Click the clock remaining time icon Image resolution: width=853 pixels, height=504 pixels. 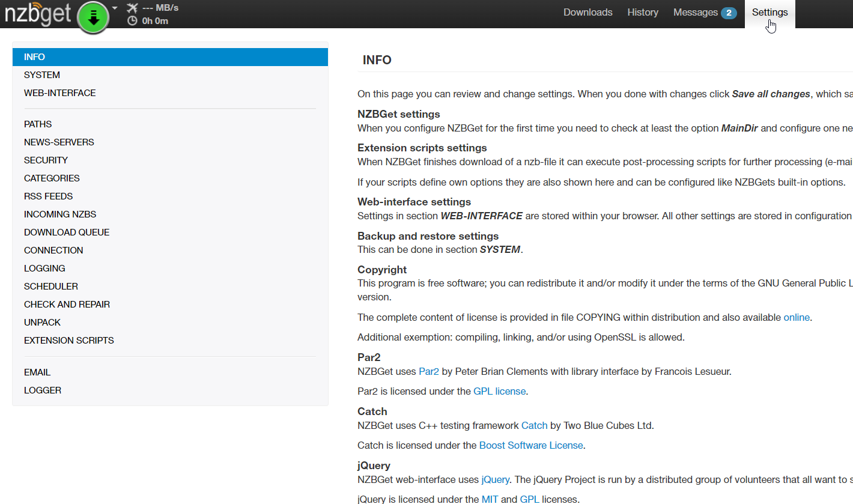click(132, 21)
